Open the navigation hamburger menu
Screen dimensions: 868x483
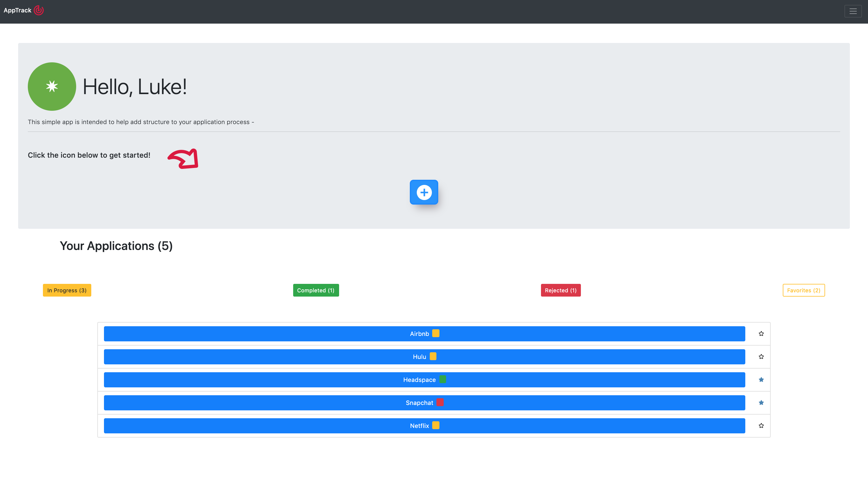coord(853,11)
